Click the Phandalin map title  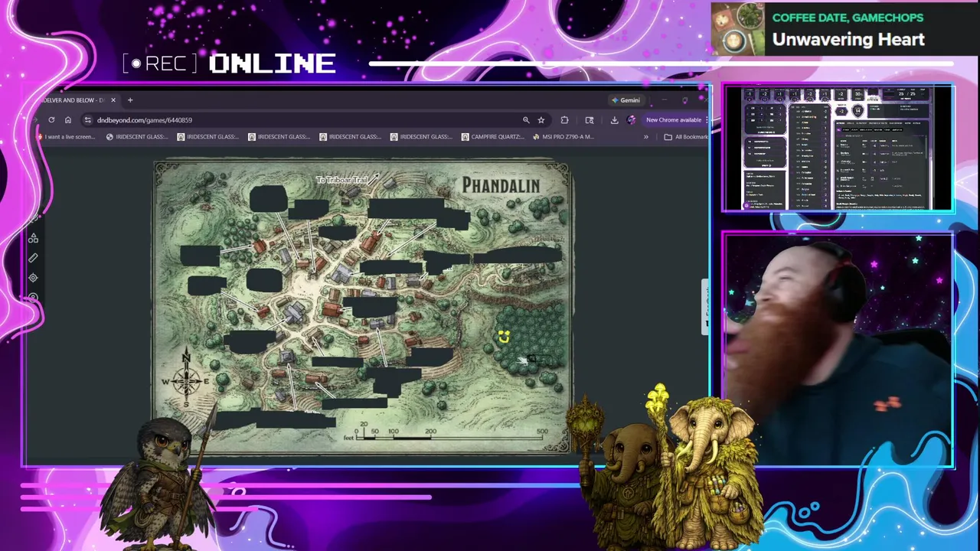(501, 185)
